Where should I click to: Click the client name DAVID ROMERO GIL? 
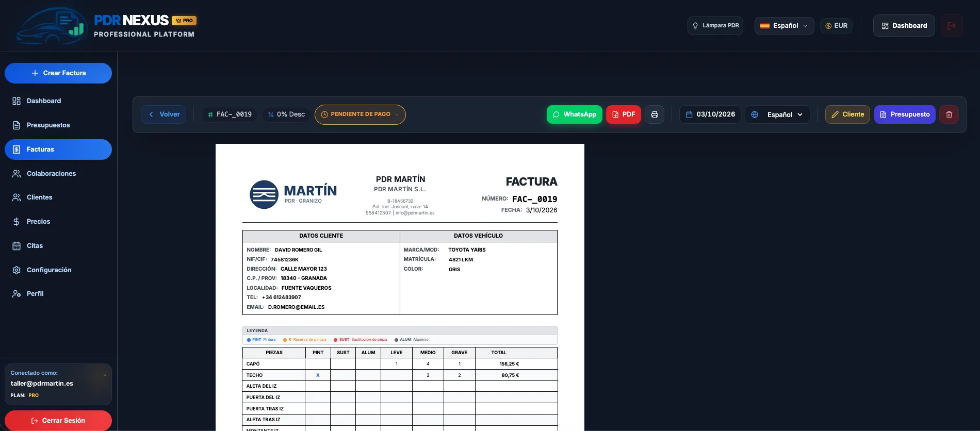(x=298, y=250)
